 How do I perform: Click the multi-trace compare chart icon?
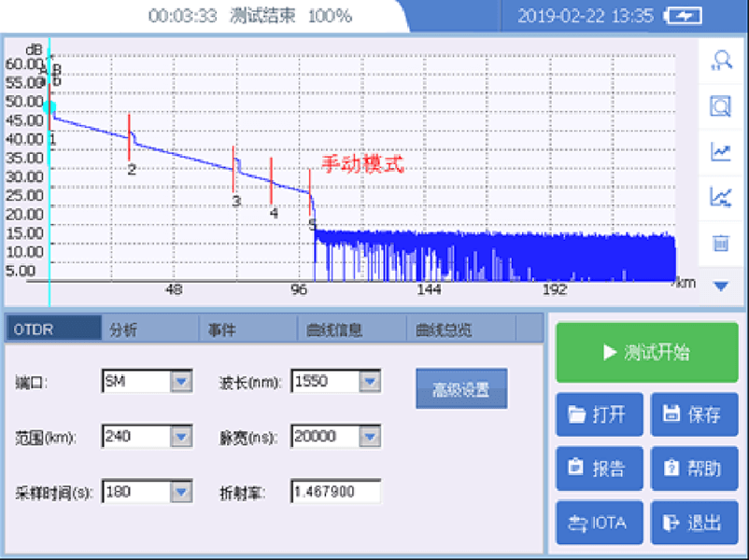[x=720, y=197]
